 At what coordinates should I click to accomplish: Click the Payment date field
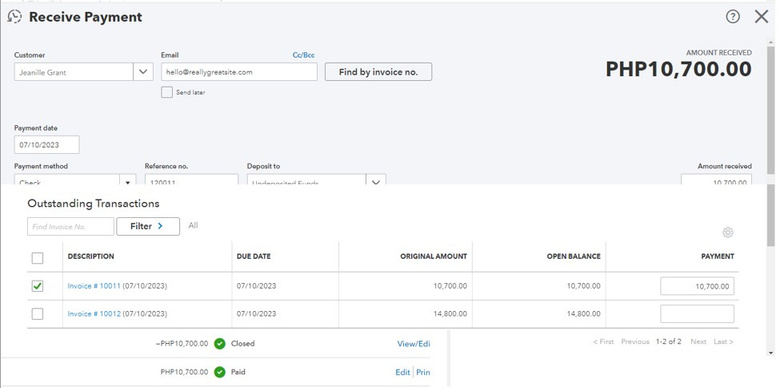point(46,145)
